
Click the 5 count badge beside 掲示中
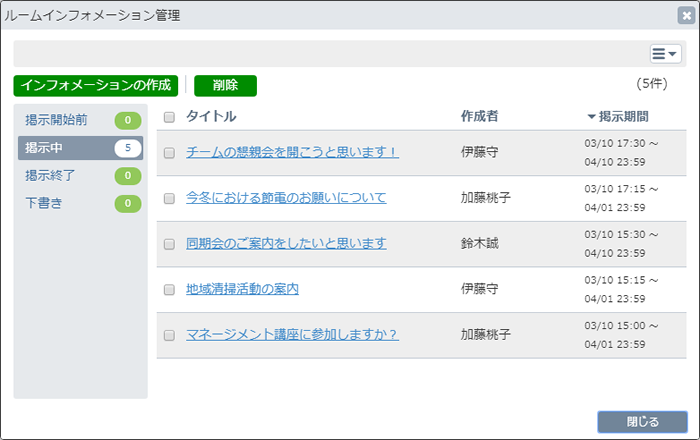[x=128, y=148]
